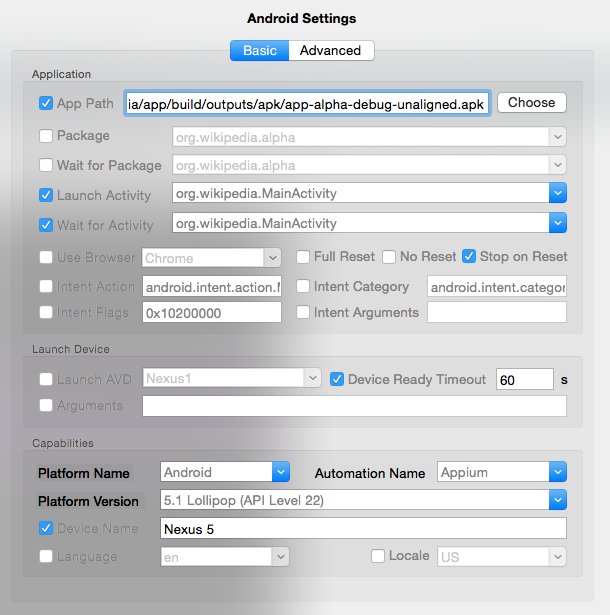Select the Basic tab
Viewport: 610px width, 615px height.
point(259,51)
